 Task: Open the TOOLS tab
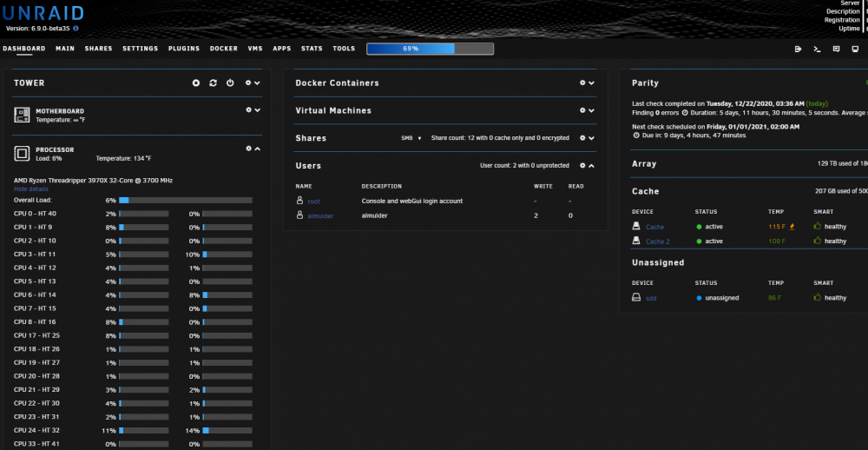click(344, 49)
